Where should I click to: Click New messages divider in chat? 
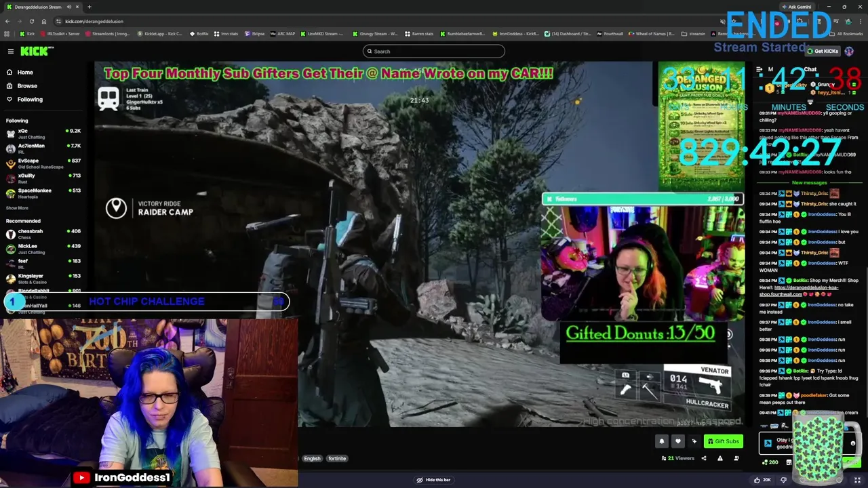tap(809, 182)
